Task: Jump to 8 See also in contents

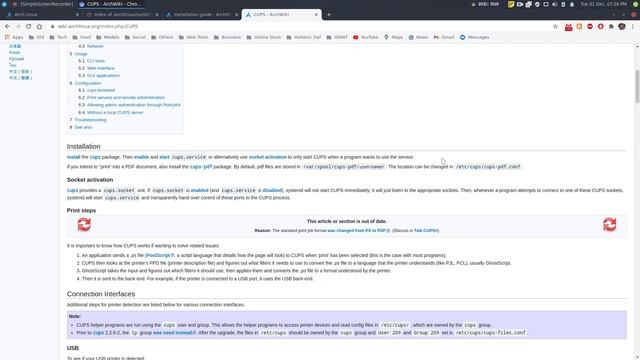Action: (80, 127)
